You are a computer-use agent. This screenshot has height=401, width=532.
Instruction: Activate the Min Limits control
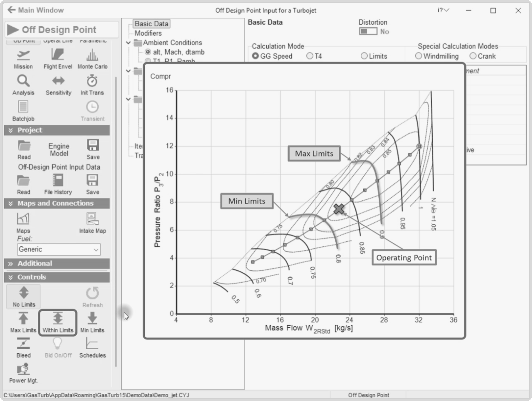[92, 322]
